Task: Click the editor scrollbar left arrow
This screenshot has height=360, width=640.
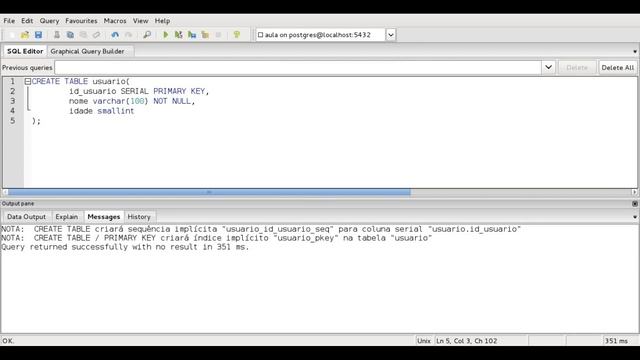Action: pyautogui.click(x=5, y=192)
